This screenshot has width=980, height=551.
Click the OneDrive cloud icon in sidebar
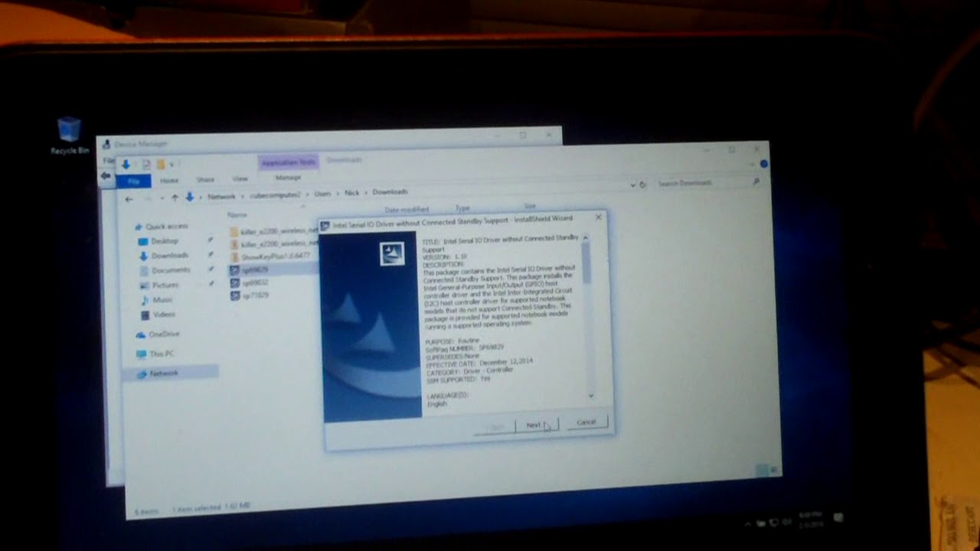[140, 334]
